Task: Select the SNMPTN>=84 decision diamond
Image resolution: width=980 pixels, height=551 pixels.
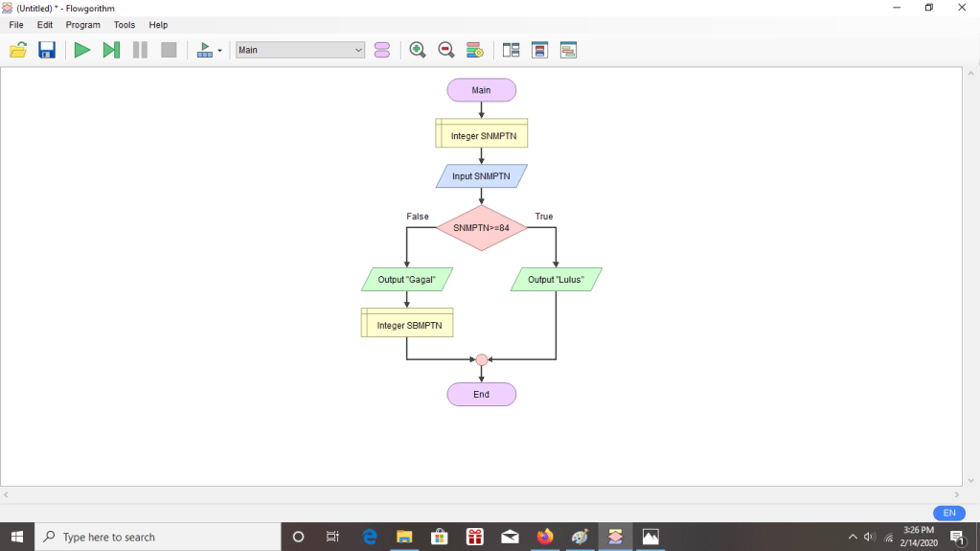Action: click(x=481, y=228)
